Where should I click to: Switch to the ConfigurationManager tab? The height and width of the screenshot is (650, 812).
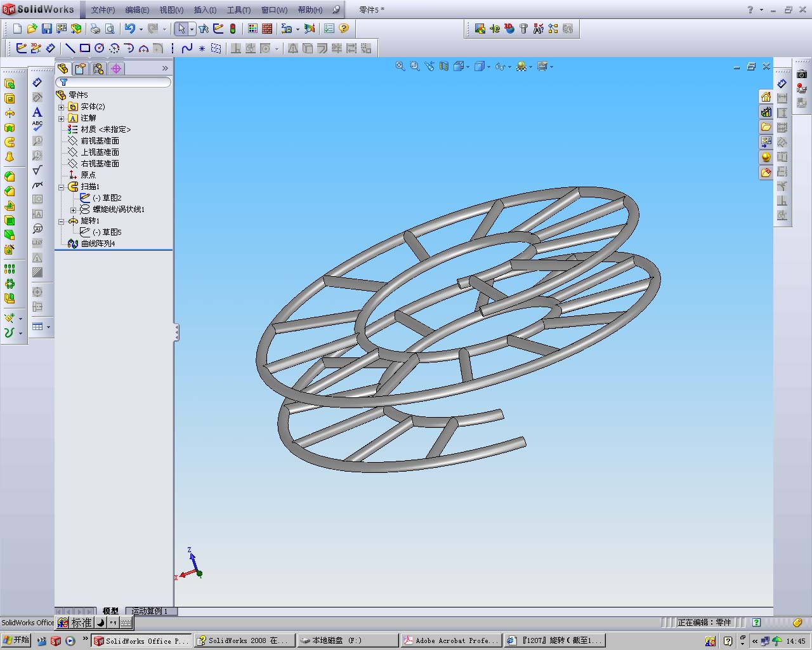pos(98,69)
